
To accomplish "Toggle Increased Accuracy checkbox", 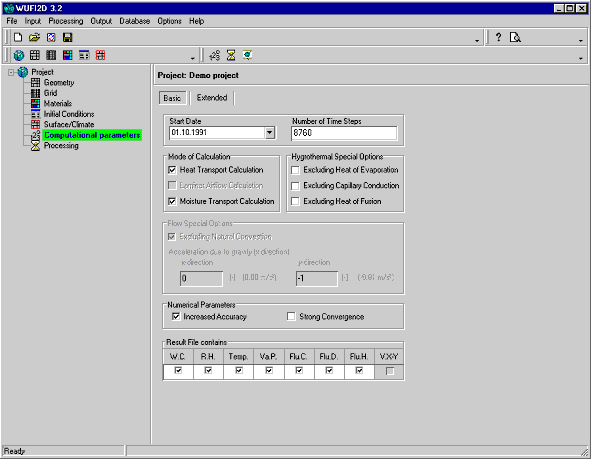I will click(x=176, y=317).
